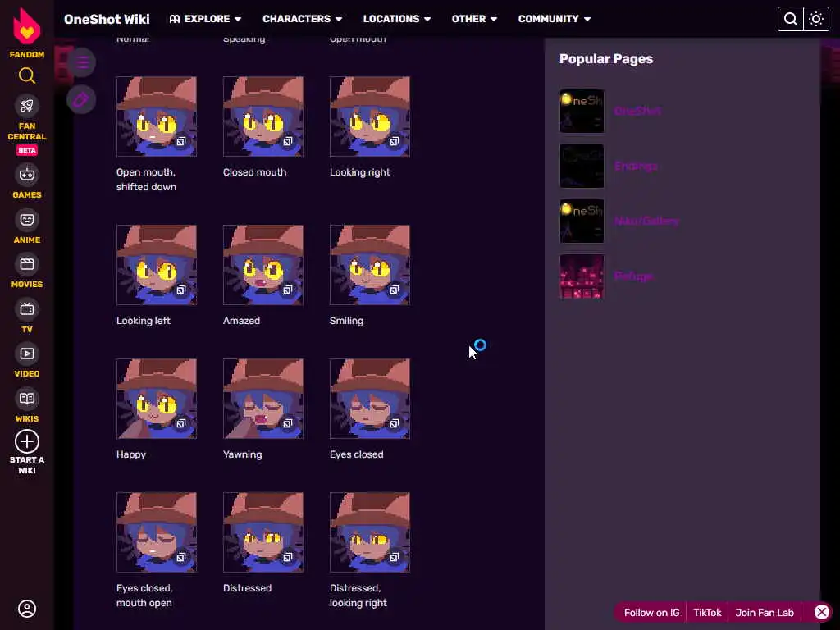Open the 'Smiling' Niko image
This screenshot has width=840, height=630.
[x=370, y=265]
